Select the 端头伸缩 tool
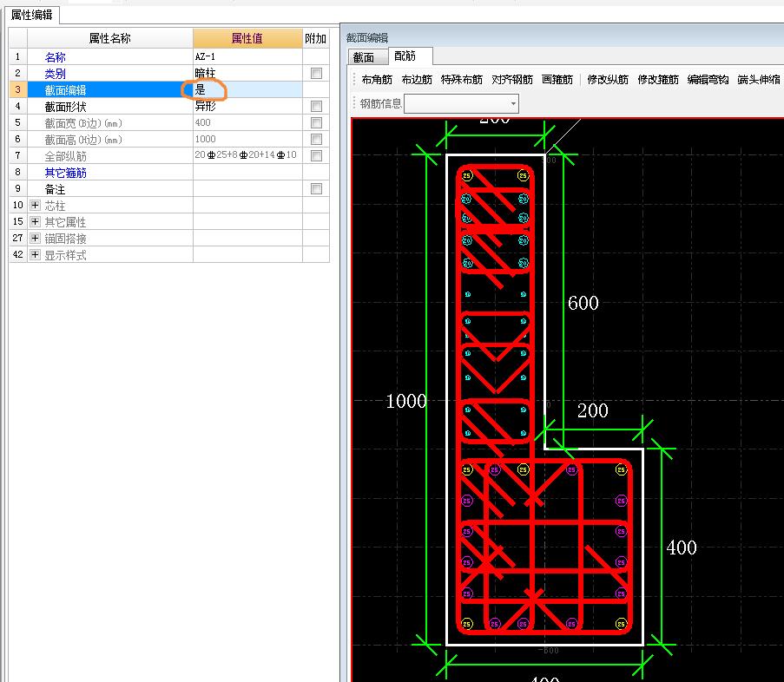Screen dimensions: 784x682 point(759,80)
